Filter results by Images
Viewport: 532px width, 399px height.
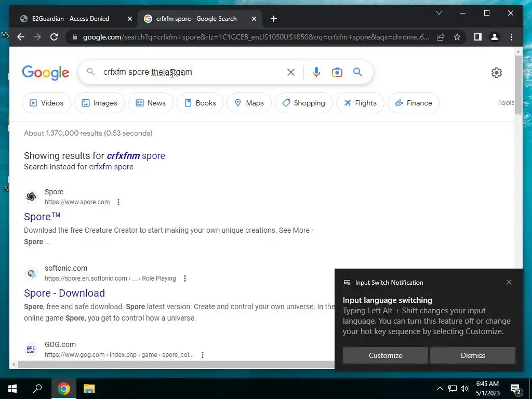tap(100, 103)
